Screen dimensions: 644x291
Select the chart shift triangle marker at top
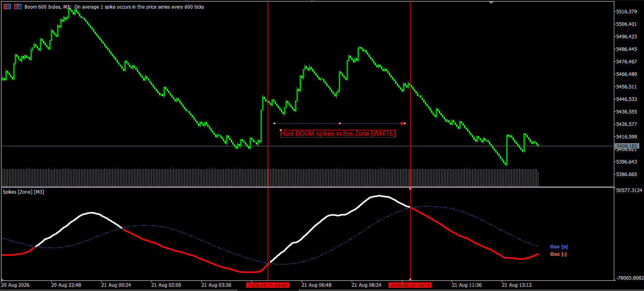pyautogui.click(x=491, y=3)
